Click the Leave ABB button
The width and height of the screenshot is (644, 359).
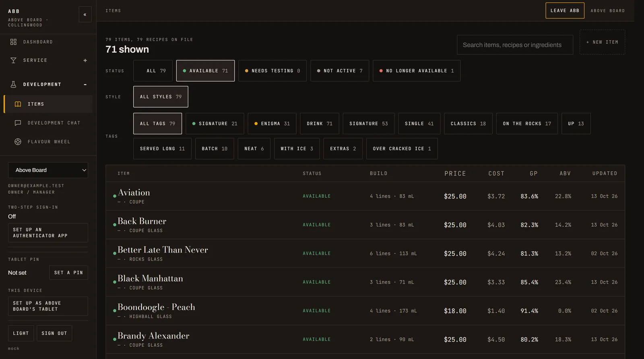coord(565,10)
